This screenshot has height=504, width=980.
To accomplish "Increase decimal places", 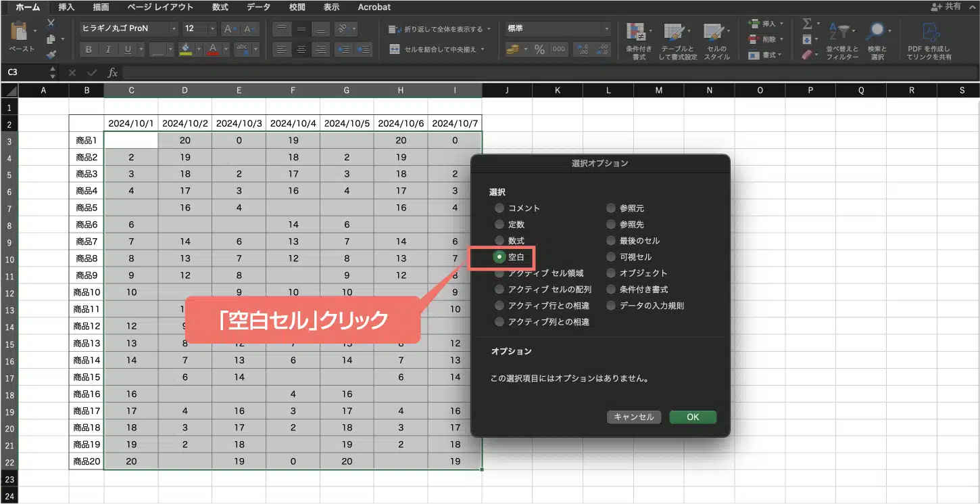I will tap(582, 49).
